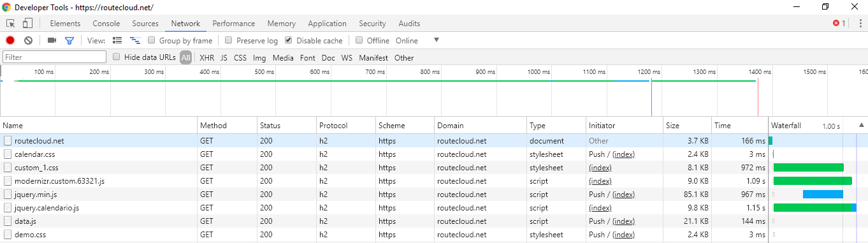Switch to large request rows view icon

117,40
